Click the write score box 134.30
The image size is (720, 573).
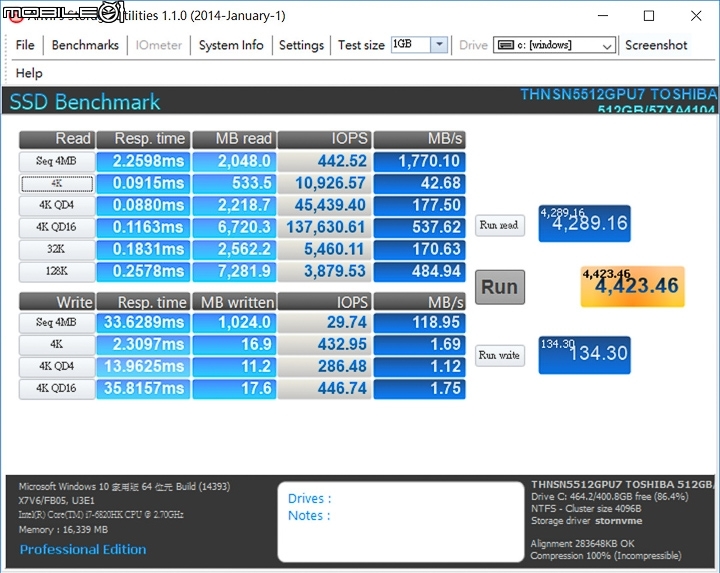584,355
